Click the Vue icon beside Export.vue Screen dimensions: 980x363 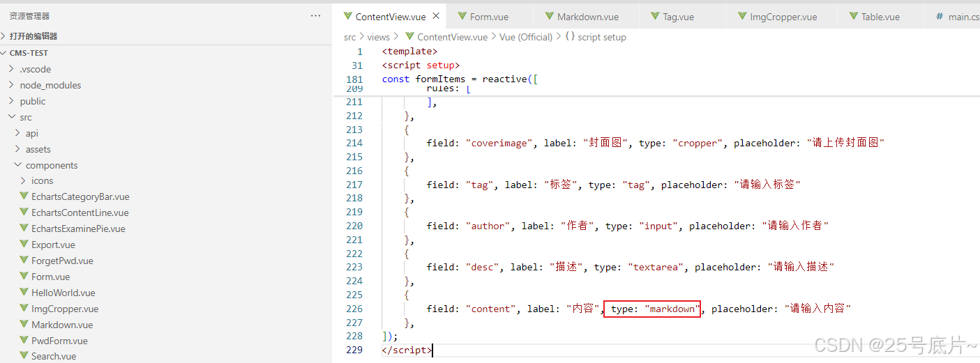click(x=24, y=245)
